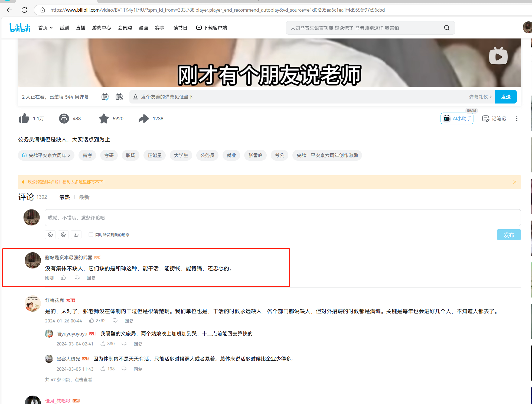Open danmaku settings icon
Screen dimensions: 532x404
click(x=119, y=97)
